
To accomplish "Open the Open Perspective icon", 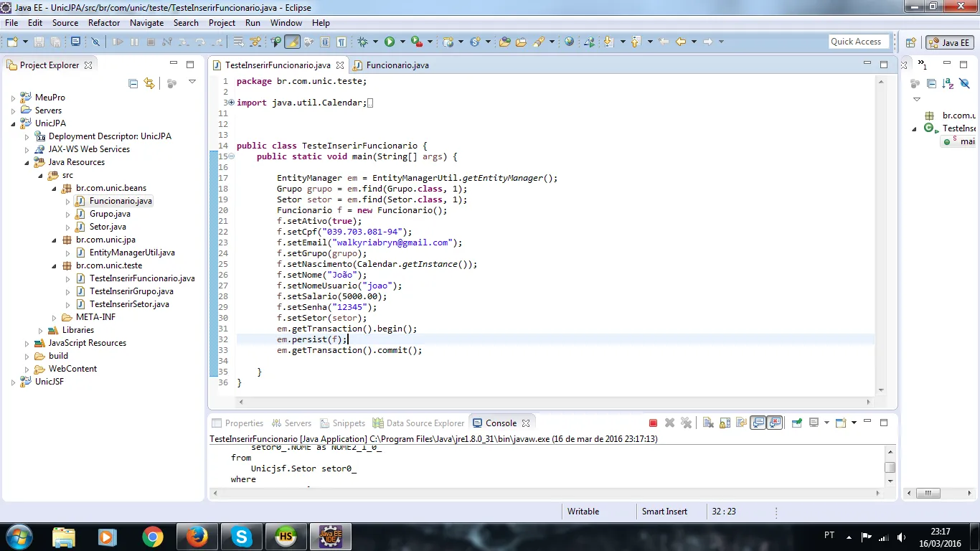I will (x=911, y=42).
